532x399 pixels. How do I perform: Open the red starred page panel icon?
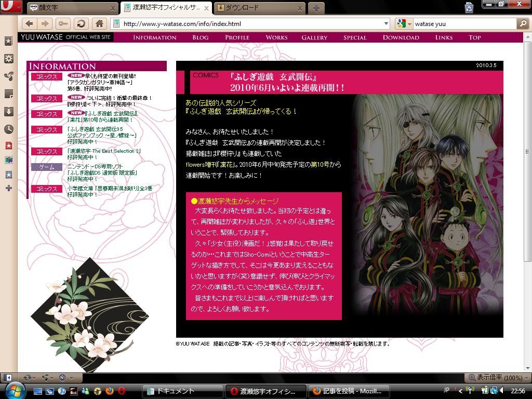tap(8, 145)
